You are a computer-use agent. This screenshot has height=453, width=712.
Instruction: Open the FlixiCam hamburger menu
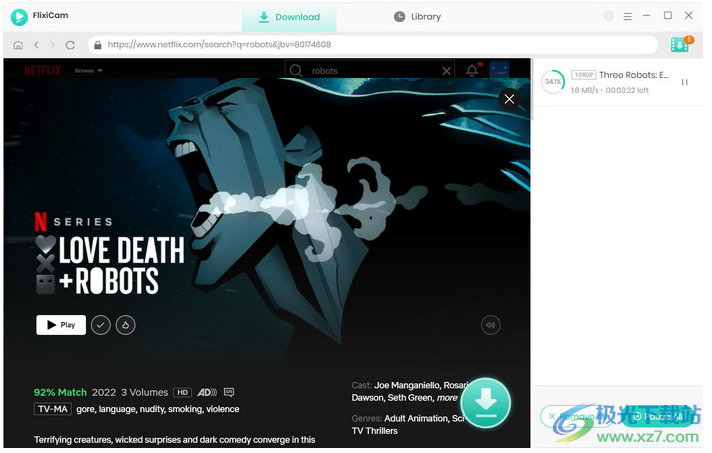click(627, 16)
